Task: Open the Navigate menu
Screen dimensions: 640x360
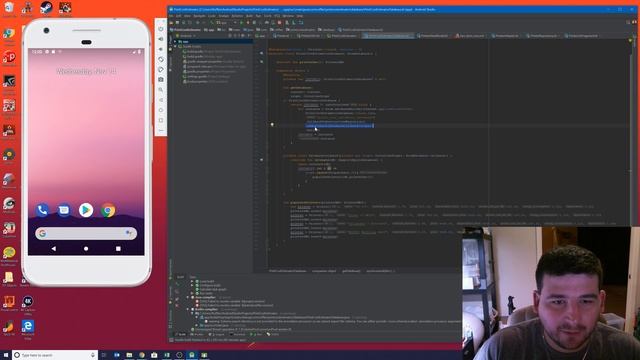Action: (x=199, y=16)
